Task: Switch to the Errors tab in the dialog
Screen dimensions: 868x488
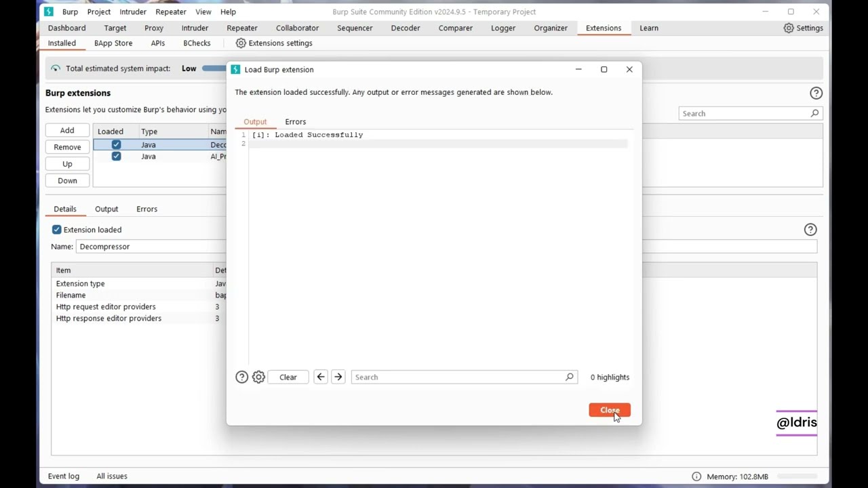Action: click(295, 121)
